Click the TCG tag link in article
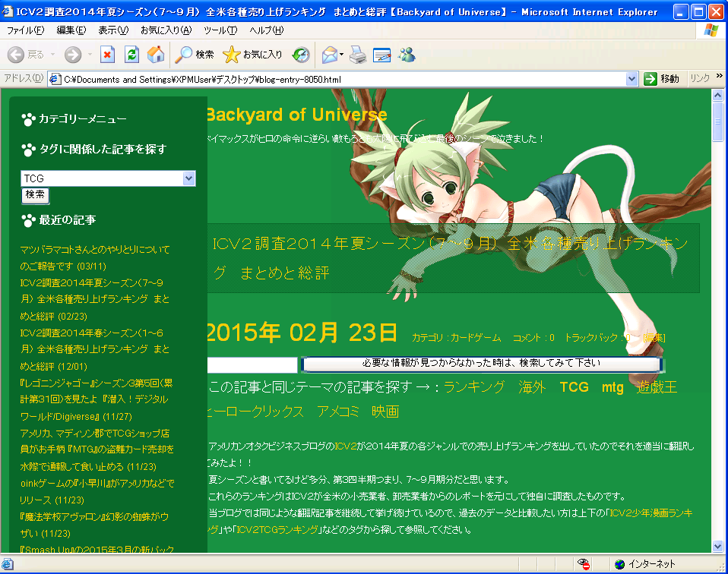The width and height of the screenshot is (728, 574). click(574, 387)
